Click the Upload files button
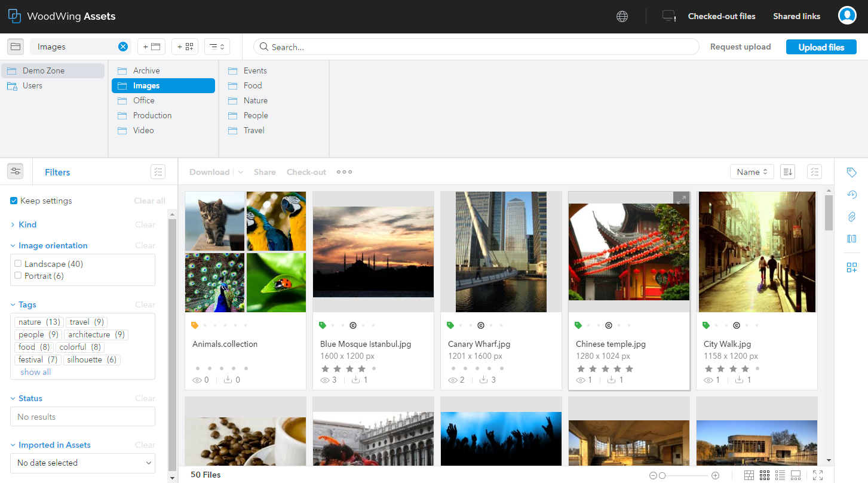Screen dimensions: 868x483 coord(821,47)
